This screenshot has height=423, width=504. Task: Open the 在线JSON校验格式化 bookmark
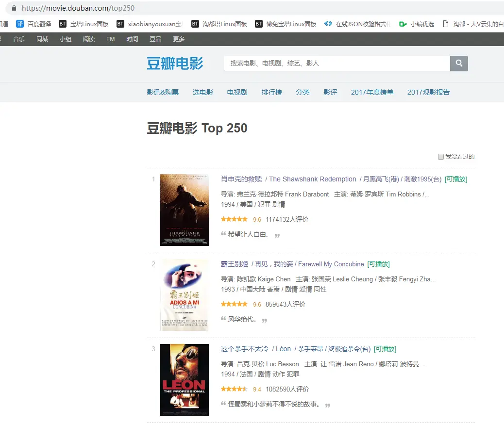pyautogui.click(x=357, y=24)
